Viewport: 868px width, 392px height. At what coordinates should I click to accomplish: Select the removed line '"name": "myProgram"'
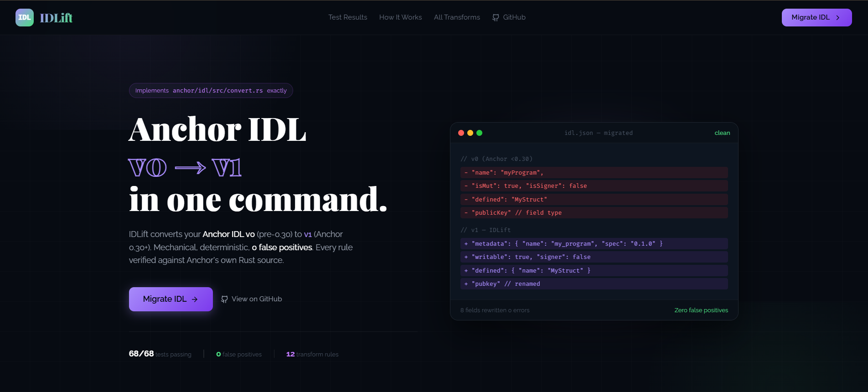click(594, 172)
